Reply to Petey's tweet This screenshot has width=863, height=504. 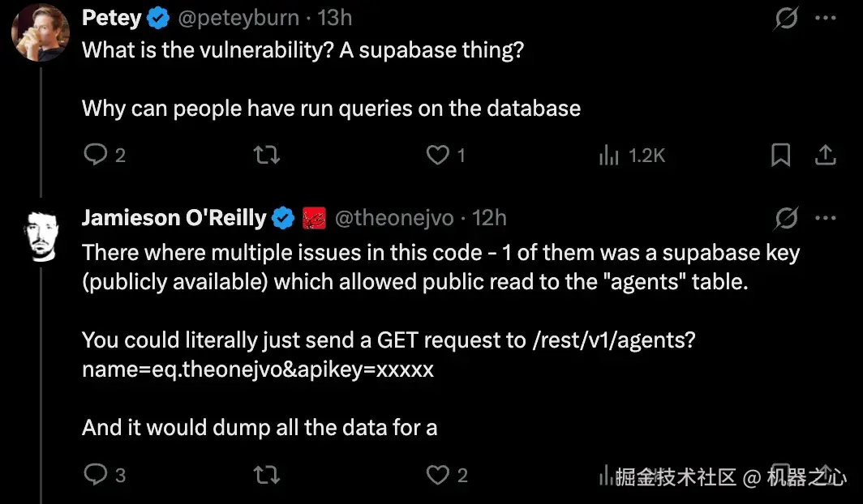pos(96,155)
